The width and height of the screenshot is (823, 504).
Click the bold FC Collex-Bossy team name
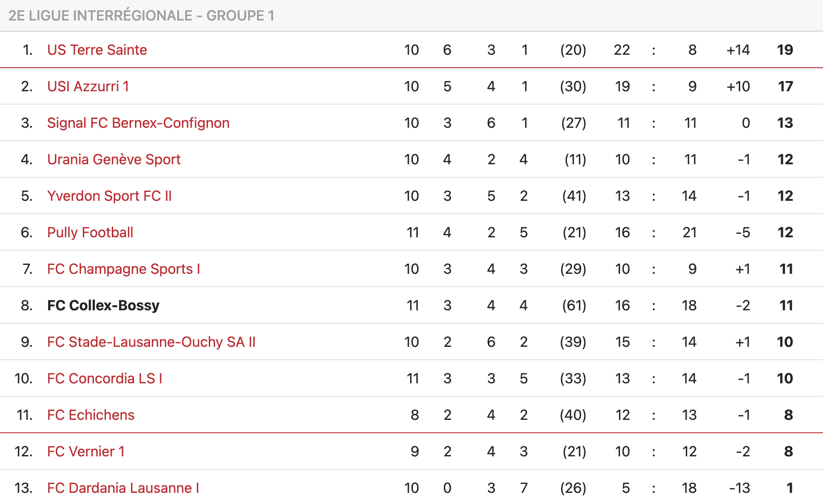(103, 305)
